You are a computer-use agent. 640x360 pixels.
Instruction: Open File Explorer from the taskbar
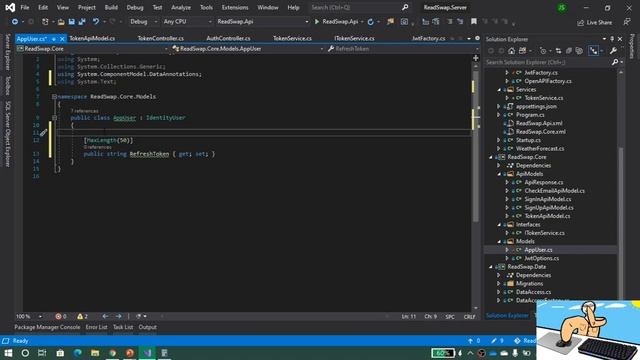(x=95, y=353)
